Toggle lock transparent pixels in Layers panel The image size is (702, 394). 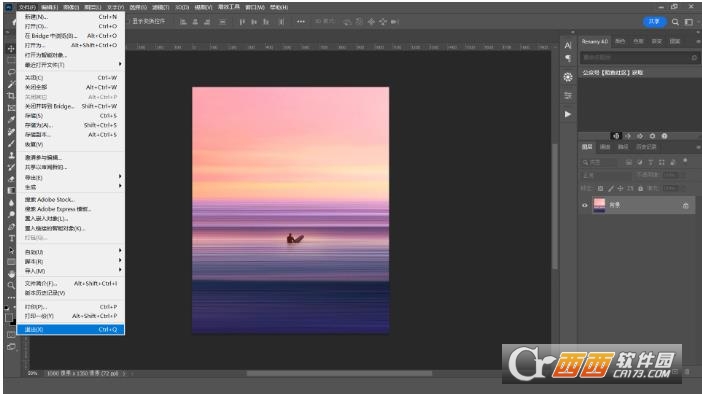tap(600, 188)
